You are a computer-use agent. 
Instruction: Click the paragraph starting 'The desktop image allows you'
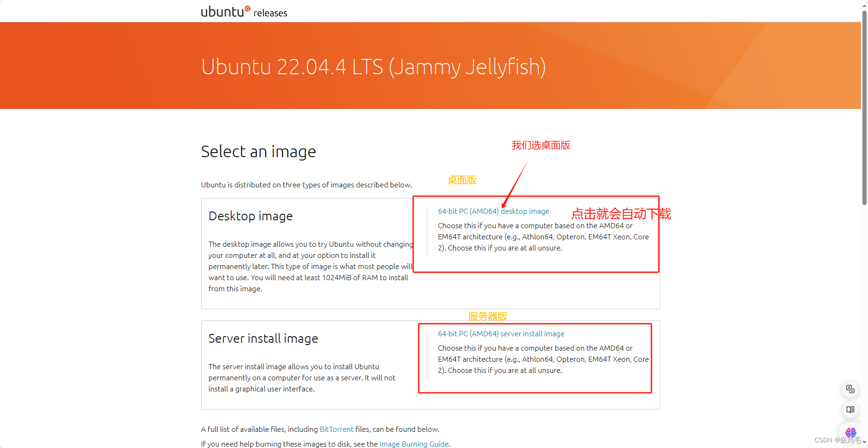click(311, 266)
